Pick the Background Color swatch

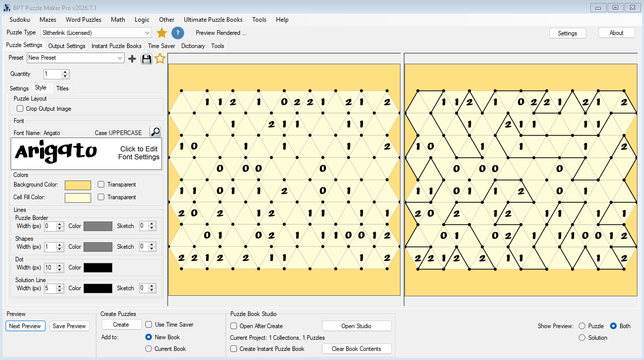click(x=78, y=185)
